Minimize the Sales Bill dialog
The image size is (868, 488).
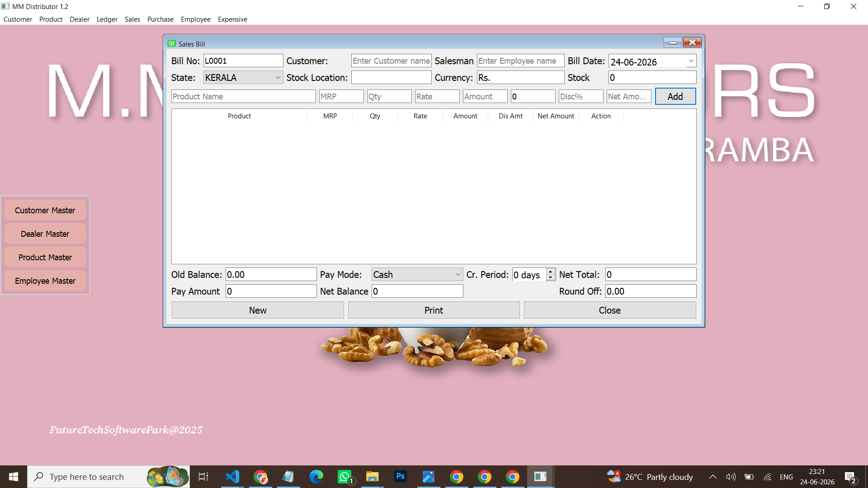[673, 42]
